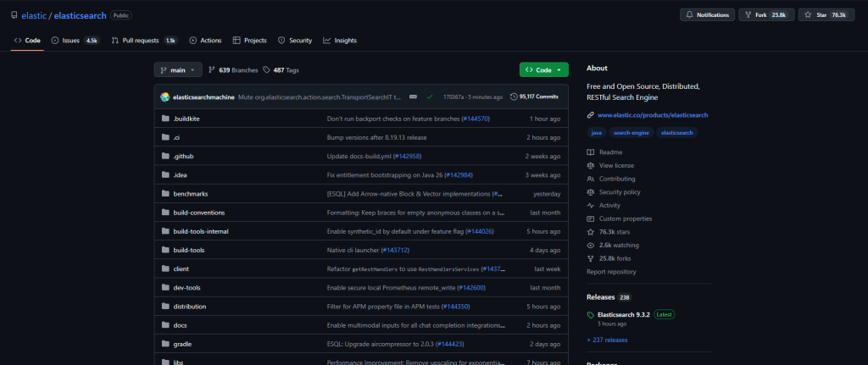Open the main branch selector dropdown

point(178,70)
